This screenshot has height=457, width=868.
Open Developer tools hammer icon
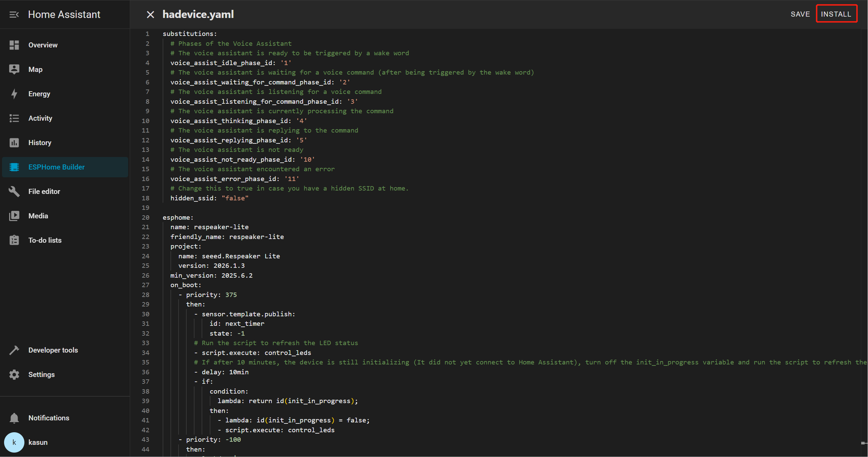[14, 350]
